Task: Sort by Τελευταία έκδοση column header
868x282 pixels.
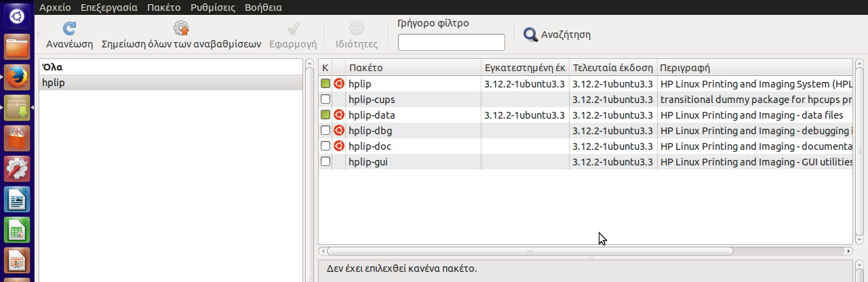Action: point(613,68)
